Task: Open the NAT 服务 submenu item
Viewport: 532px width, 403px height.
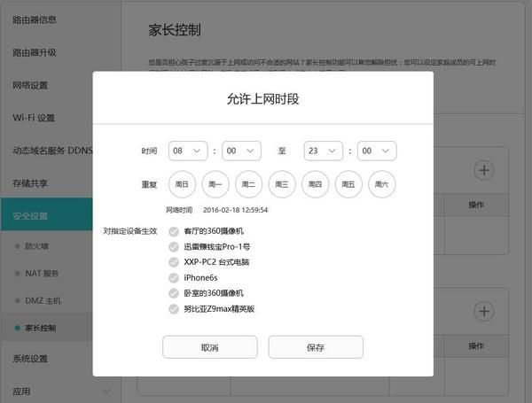Action: 42,273
